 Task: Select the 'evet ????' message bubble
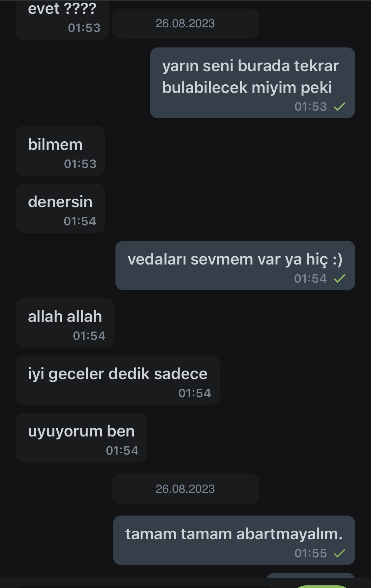tap(62, 19)
